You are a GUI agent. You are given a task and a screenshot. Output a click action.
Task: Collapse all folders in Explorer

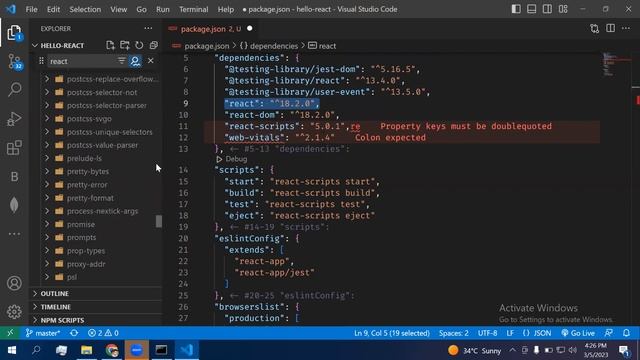coord(153,45)
